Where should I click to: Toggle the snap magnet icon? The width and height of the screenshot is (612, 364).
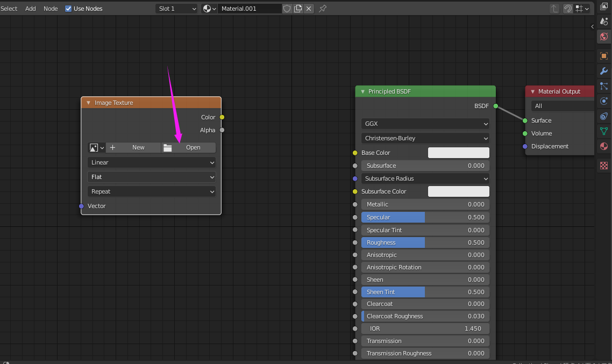568,9
